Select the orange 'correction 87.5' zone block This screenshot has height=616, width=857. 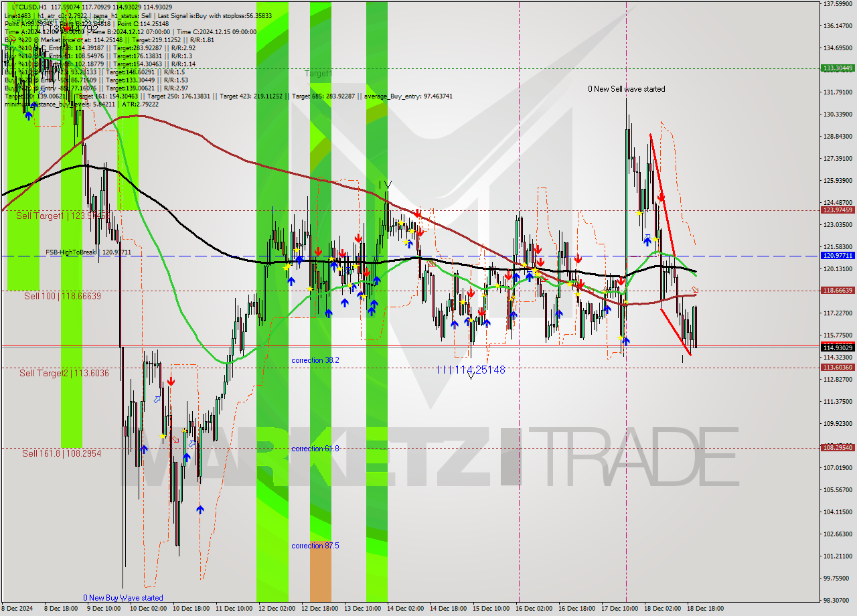(320, 571)
